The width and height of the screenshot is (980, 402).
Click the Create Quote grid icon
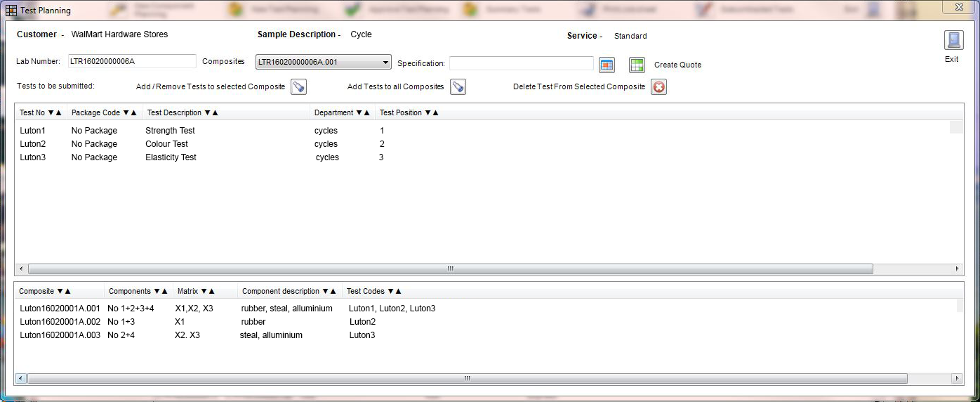click(x=637, y=65)
